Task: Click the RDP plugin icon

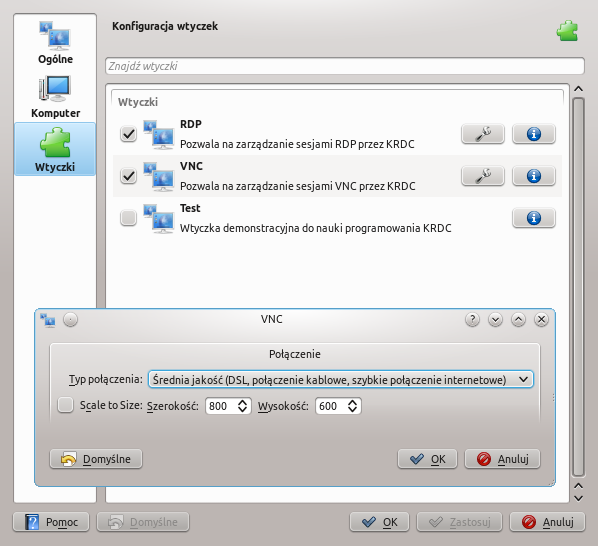Action: point(159,134)
